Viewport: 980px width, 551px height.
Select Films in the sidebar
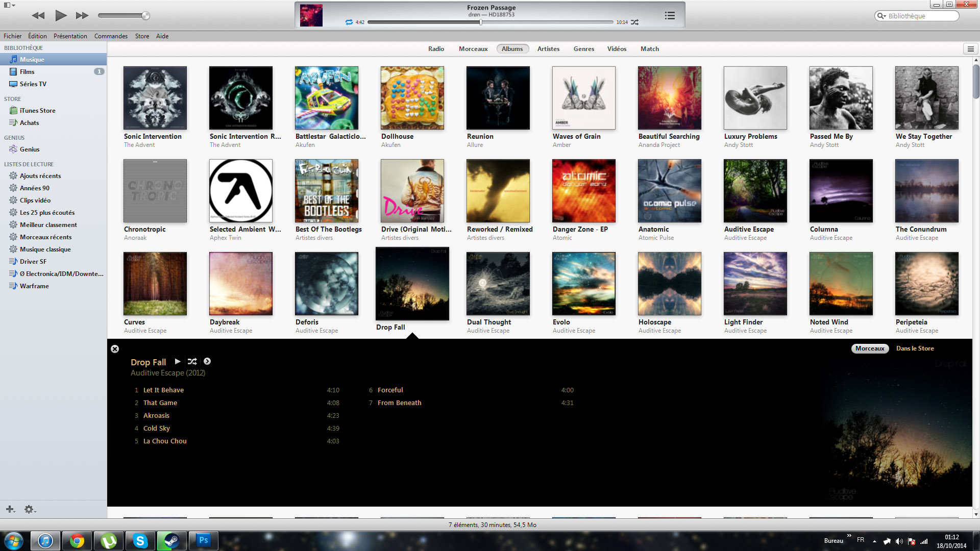click(x=53, y=72)
